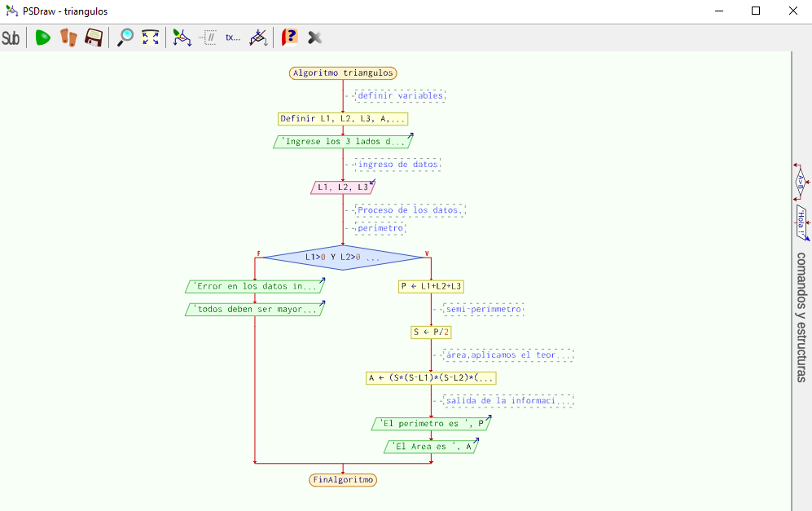
Task: Select the 'todos deben ser mayor...' output
Action: (x=255, y=309)
